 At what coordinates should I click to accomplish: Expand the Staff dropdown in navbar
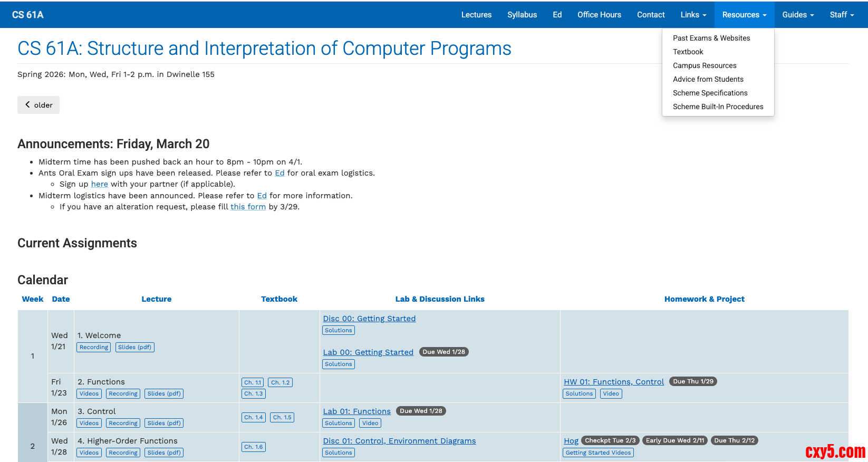pyautogui.click(x=842, y=15)
